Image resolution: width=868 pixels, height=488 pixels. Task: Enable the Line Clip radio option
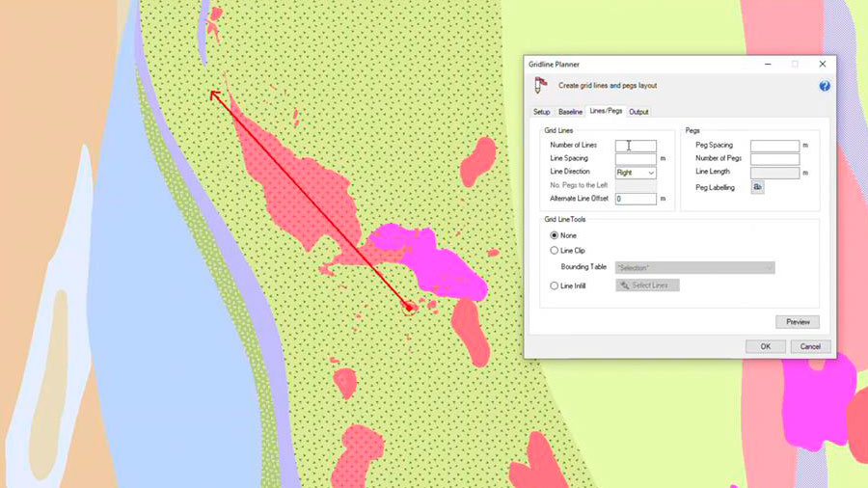pos(555,251)
